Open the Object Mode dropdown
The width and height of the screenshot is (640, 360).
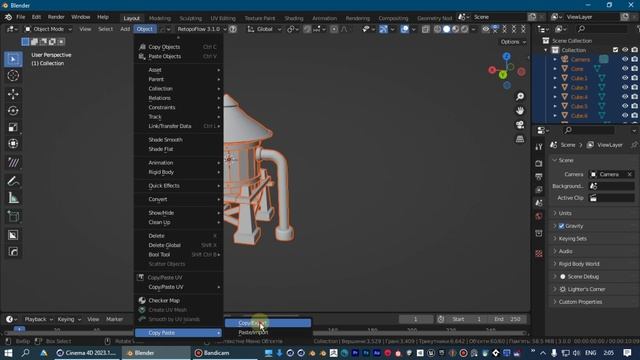coord(48,29)
